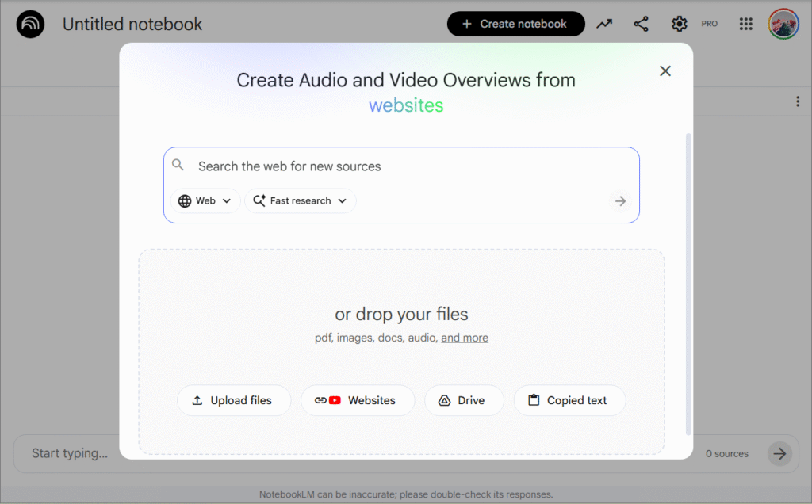Open the three-dot more options menu
812x504 pixels.
click(797, 101)
